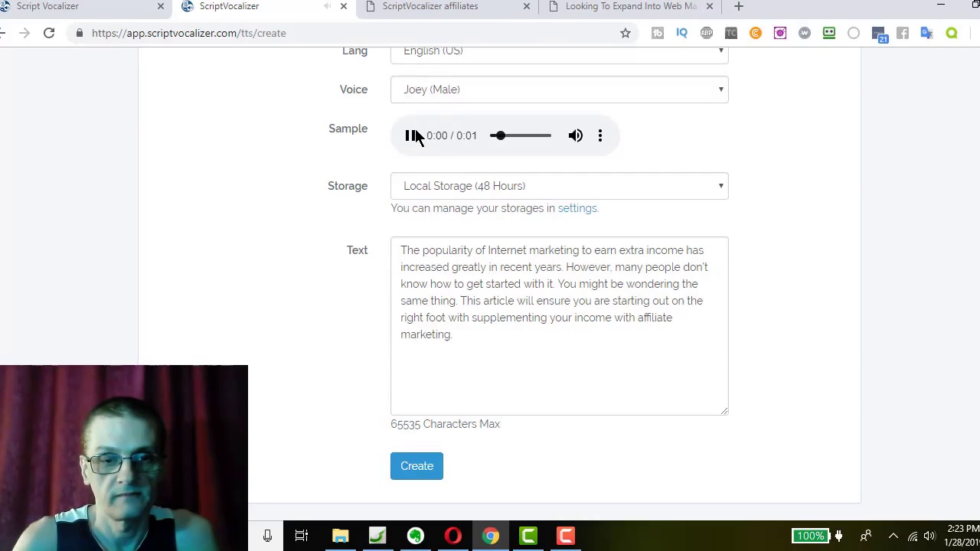Click the blue Create button
This screenshot has width=980, height=551.
tap(416, 466)
